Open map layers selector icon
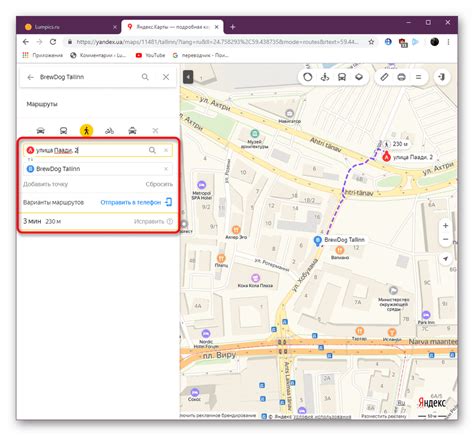Viewport: 474px width, 436px height. coord(359,77)
